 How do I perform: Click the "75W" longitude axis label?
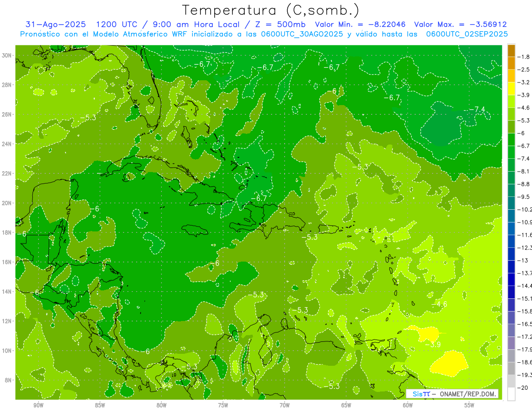tap(223, 405)
